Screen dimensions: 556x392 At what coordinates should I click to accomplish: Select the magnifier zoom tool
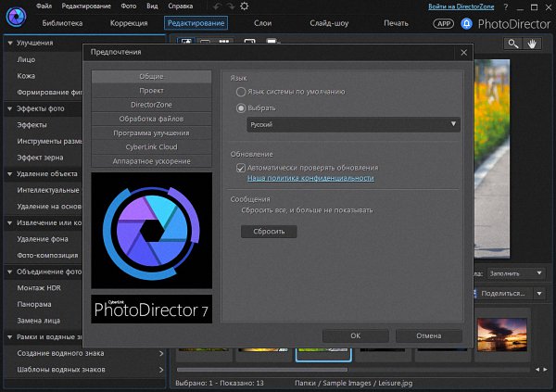pos(512,43)
